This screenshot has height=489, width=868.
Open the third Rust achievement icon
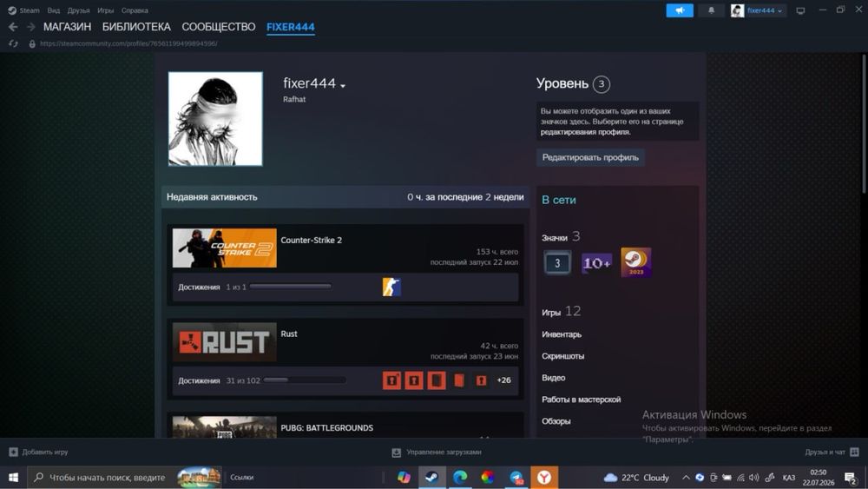tap(437, 380)
